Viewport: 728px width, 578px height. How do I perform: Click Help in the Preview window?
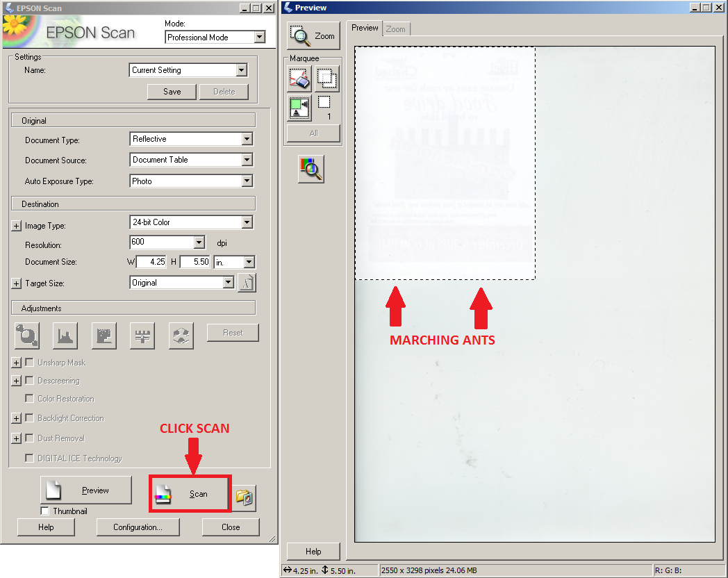click(313, 551)
